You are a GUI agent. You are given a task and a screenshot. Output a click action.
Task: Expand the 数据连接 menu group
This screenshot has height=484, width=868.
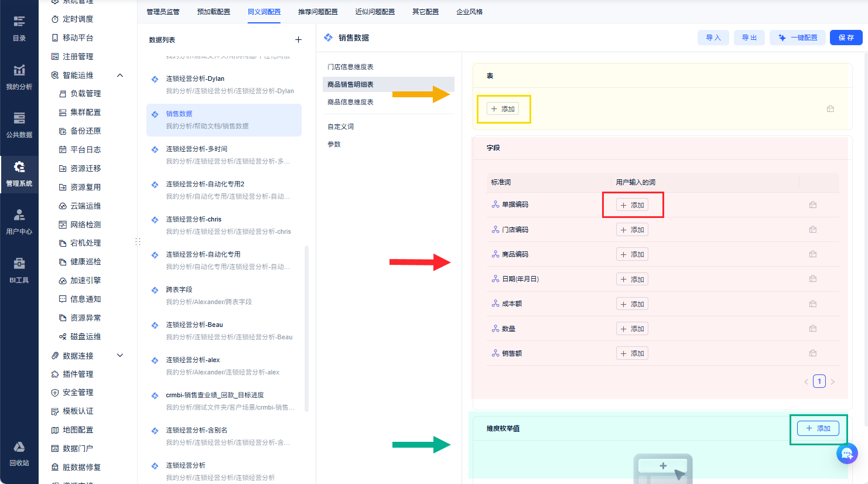(120, 356)
